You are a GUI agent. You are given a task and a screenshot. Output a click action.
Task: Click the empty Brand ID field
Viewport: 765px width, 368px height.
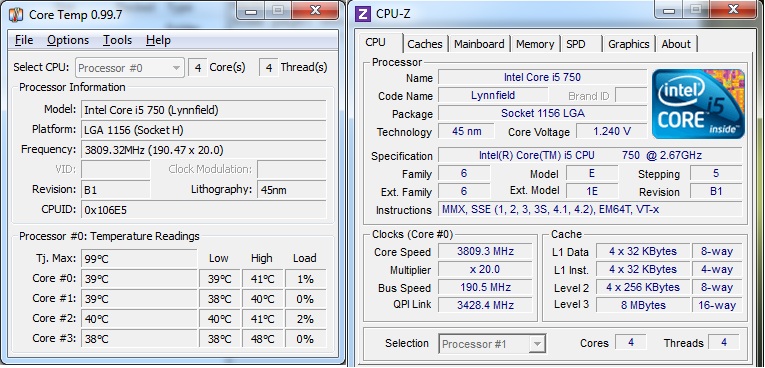(631, 95)
